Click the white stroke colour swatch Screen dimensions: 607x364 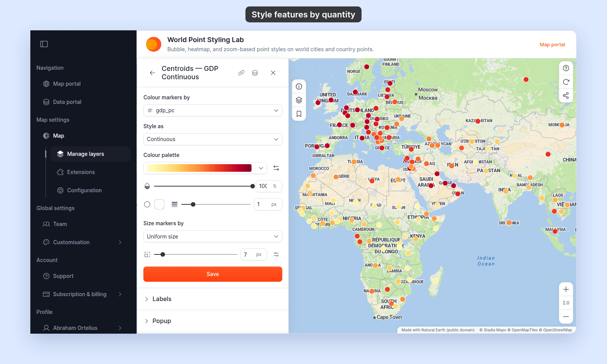point(159,204)
